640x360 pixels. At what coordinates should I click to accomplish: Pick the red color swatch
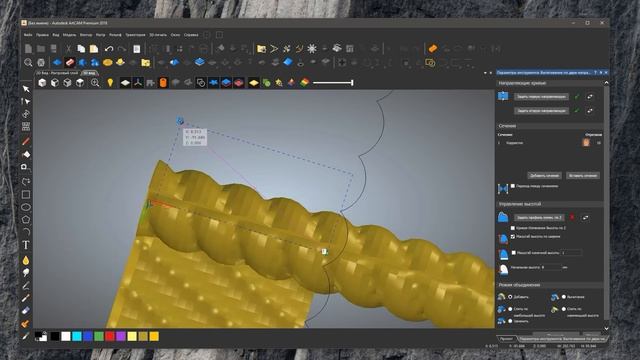(x=110, y=336)
